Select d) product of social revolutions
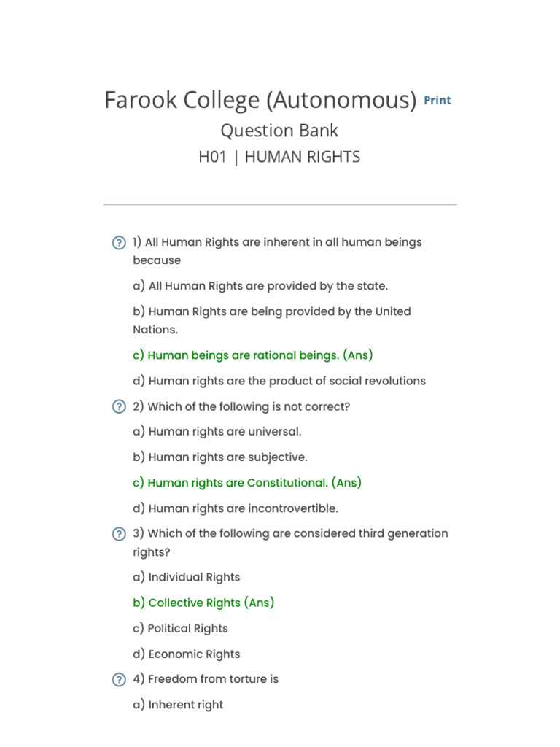 (279, 381)
